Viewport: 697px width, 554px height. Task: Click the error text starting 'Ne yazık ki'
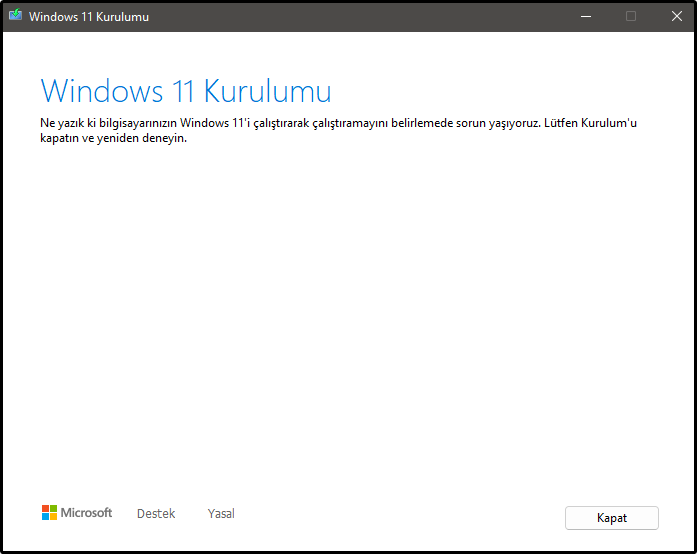click(x=338, y=130)
